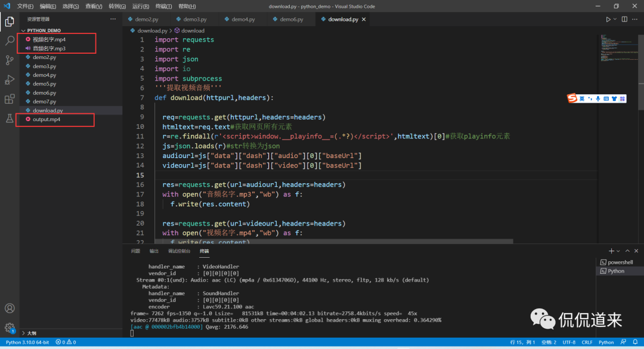The image size is (644, 349).
Task: Switch to the demo6.py tab
Action: 292,19
